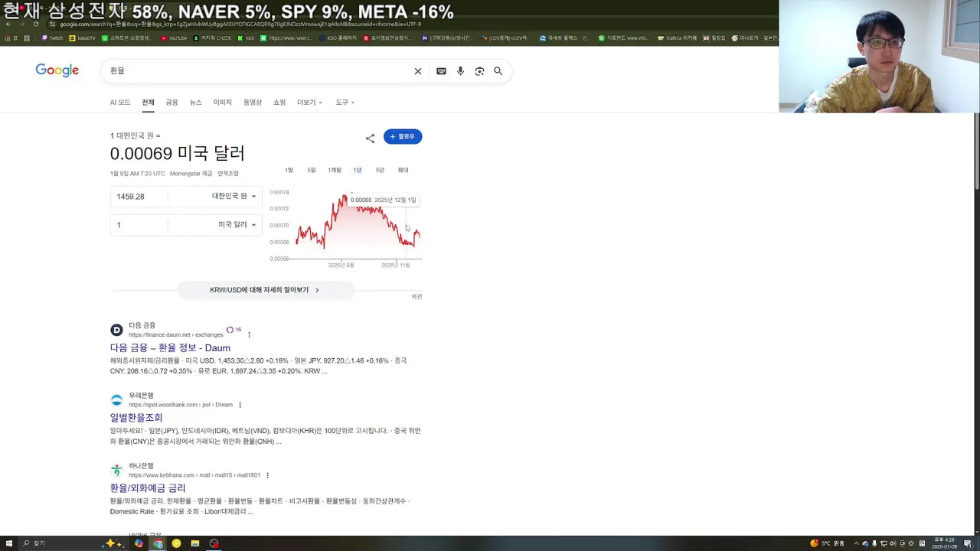This screenshot has height=551, width=980.
Task: Search by image with the Google Lens icon
Action: coord(479,71)
